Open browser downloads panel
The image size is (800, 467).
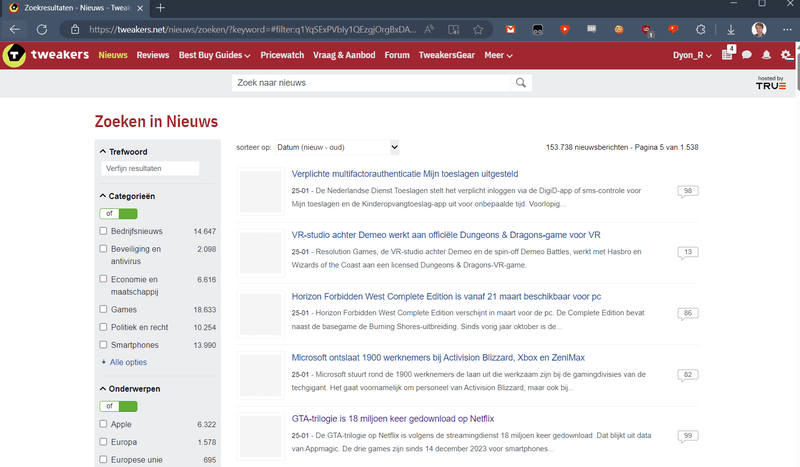(731, 30)
